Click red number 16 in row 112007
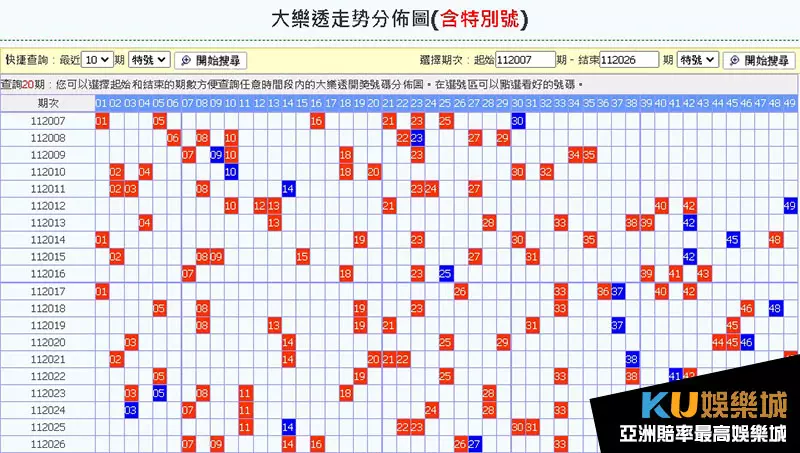 click(317, 121)
